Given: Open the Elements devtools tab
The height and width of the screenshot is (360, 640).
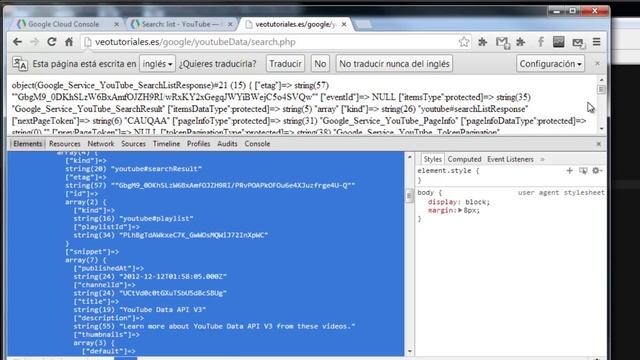Looking at the screenshot, I should click(x=27, y=144).
